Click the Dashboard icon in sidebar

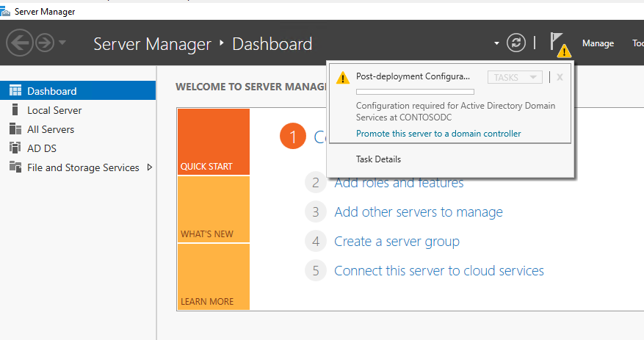tap(15, 91)
